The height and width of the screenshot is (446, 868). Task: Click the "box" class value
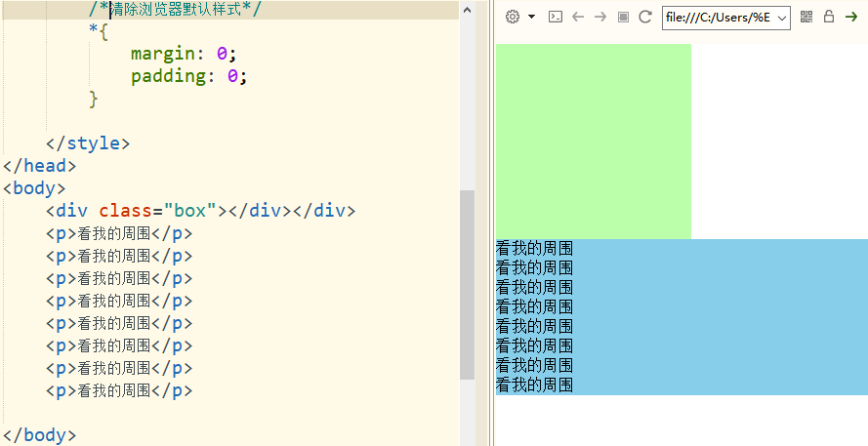(x=189, y=211)
